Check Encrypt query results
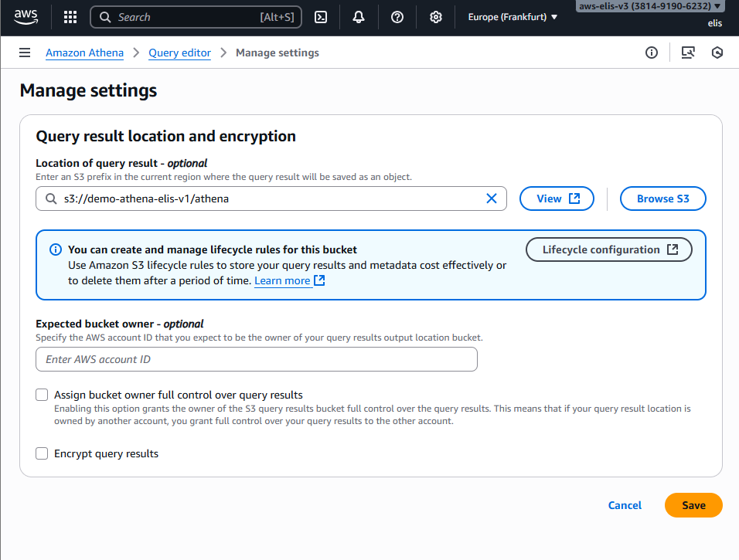739x560 pixels. click(x=42, y=453)
